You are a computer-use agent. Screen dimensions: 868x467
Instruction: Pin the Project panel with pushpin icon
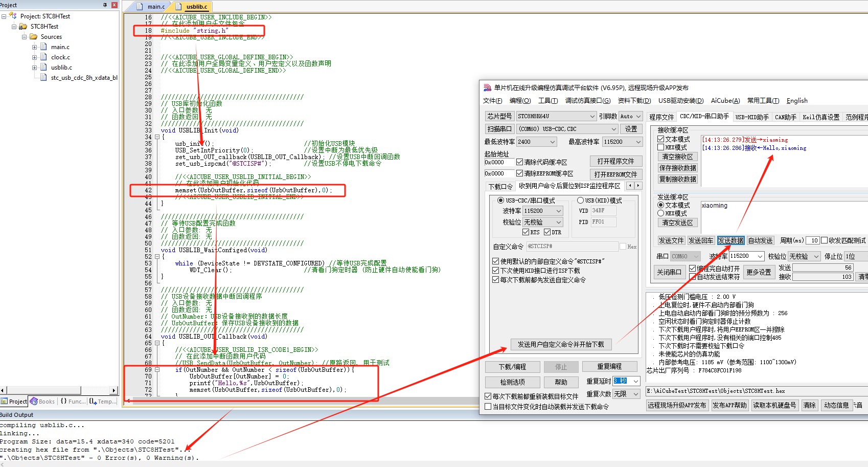click(105, 5)
